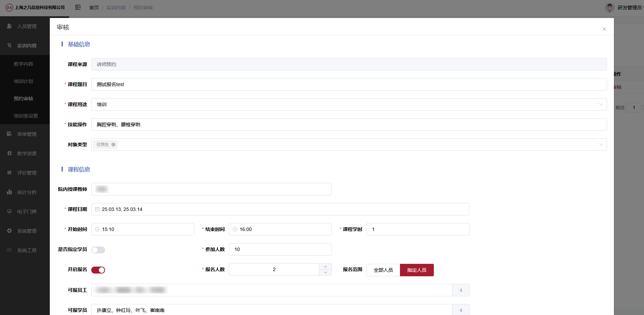The height and width of the screenshot is (315, 644).
Task: Click clock icon in 结束时间 field
Action: tap(235, 229)
